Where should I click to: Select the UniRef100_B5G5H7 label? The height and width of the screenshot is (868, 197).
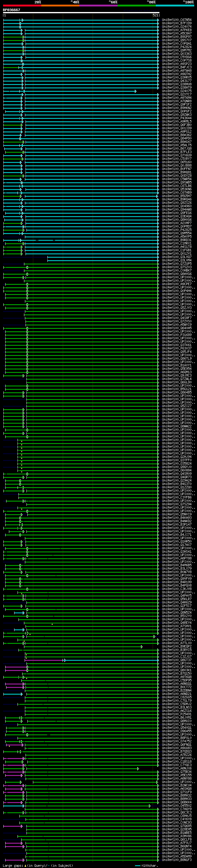click(177, 196)
